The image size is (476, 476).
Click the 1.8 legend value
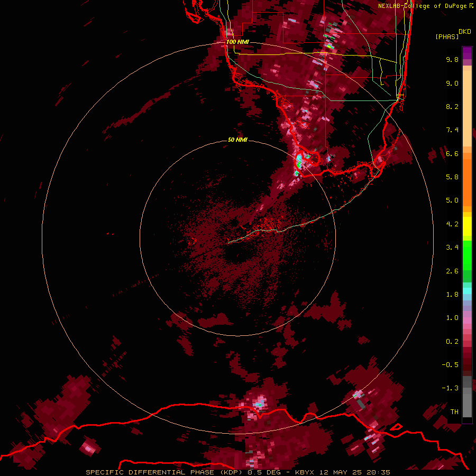tap(452, 295)
